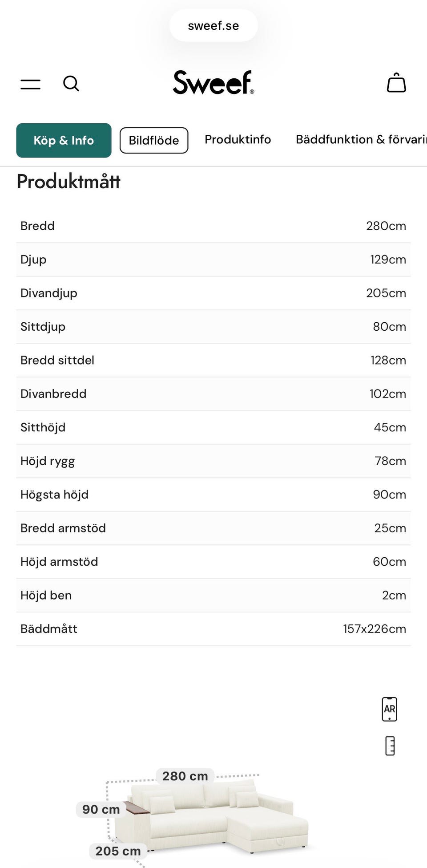Tap the sweef.se address bar
The width and height of the screenshot is (427, 868).
tap(213, 26)
